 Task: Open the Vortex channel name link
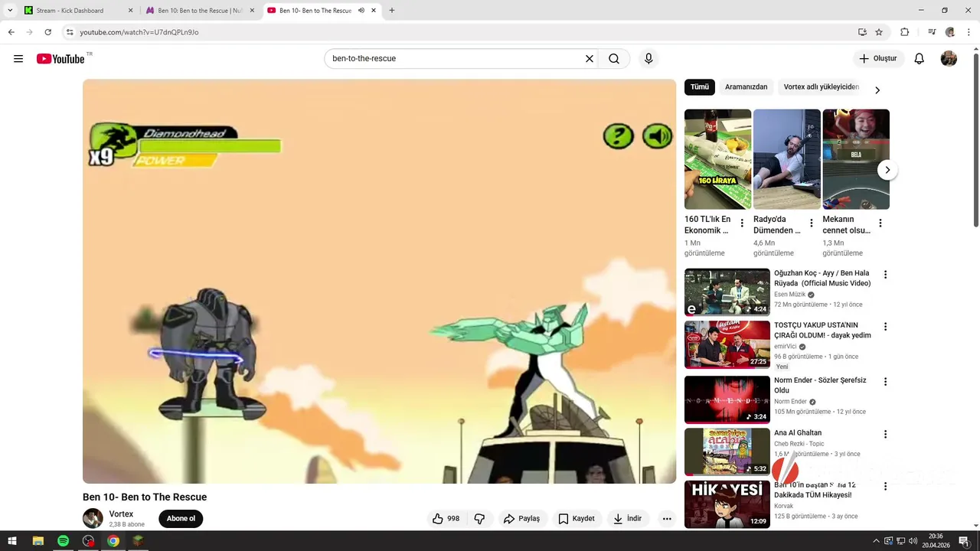(x=121, y=514)
